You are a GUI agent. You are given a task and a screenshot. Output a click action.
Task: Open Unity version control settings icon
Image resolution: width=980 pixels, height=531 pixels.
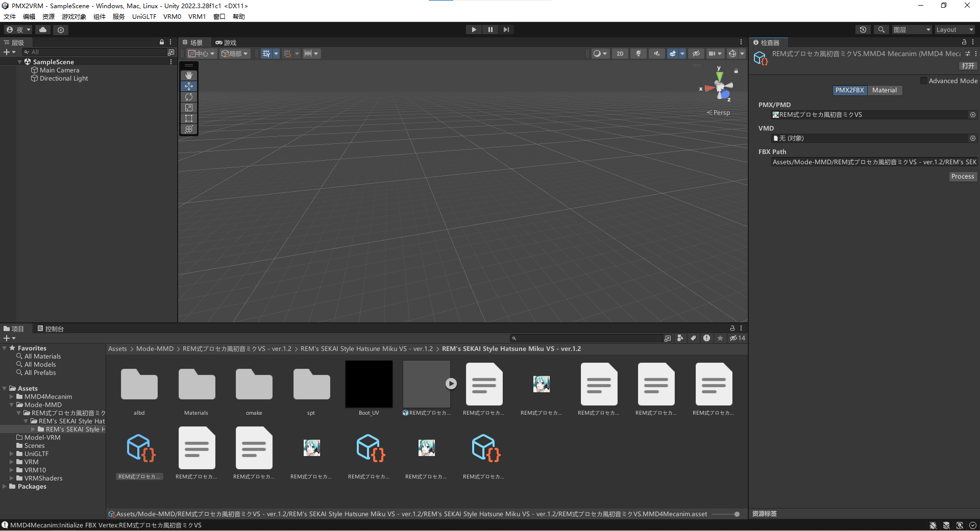click(x=61, y=30)
